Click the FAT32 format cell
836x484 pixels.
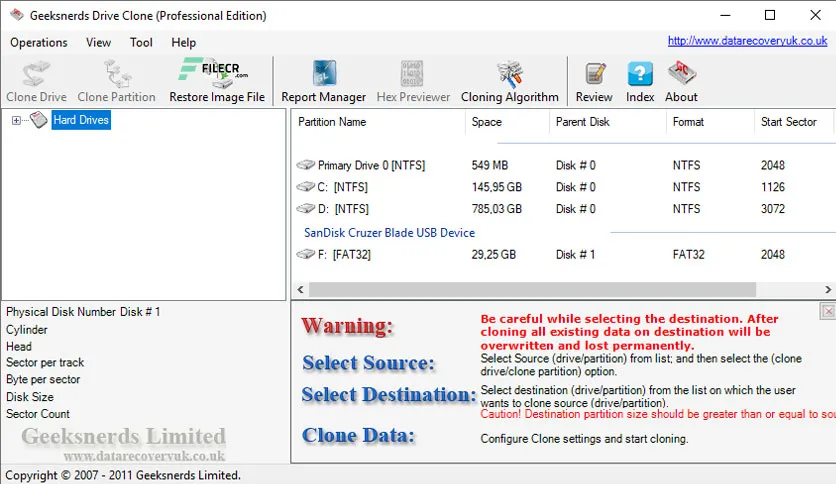[x=688, y=255]
